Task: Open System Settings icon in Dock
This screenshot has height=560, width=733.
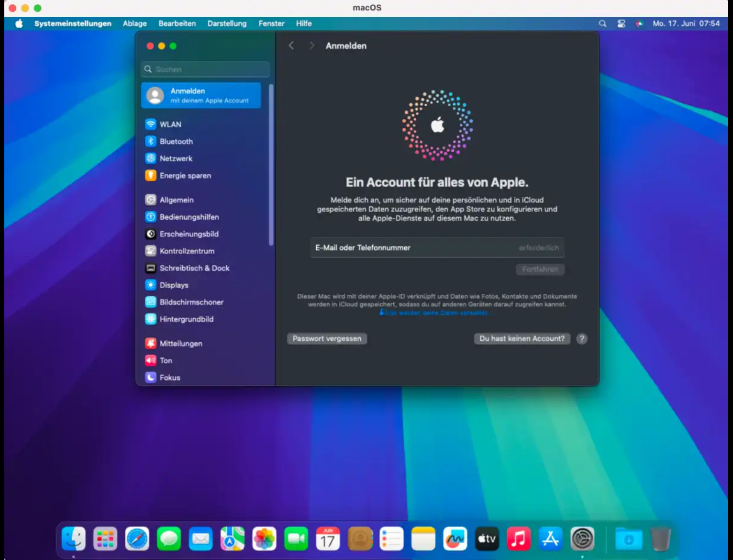Action: tap(582, 539)
